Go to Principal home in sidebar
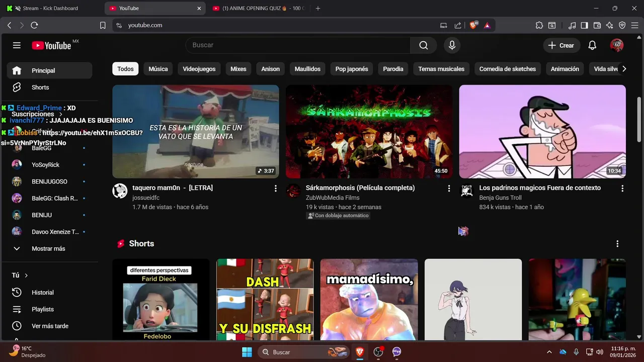 click(49, 70)
